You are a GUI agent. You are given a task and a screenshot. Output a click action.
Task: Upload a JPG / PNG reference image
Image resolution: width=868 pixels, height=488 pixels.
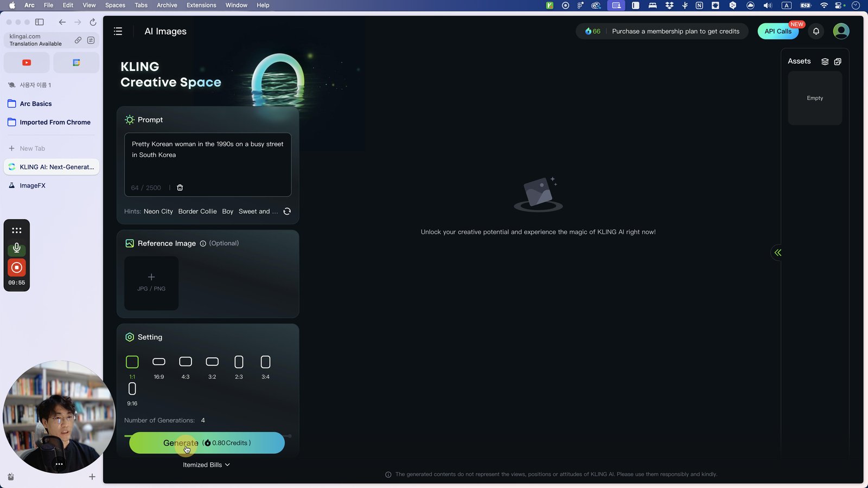coord(151,283)
